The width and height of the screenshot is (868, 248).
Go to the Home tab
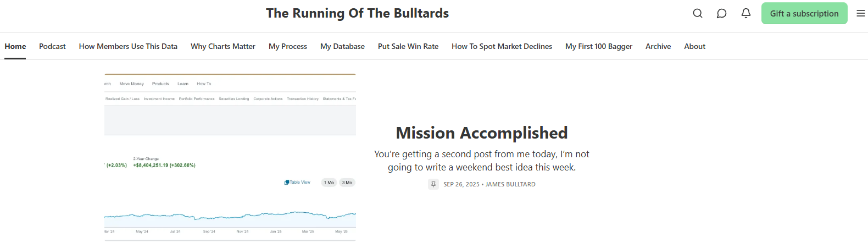coord(15,46)
